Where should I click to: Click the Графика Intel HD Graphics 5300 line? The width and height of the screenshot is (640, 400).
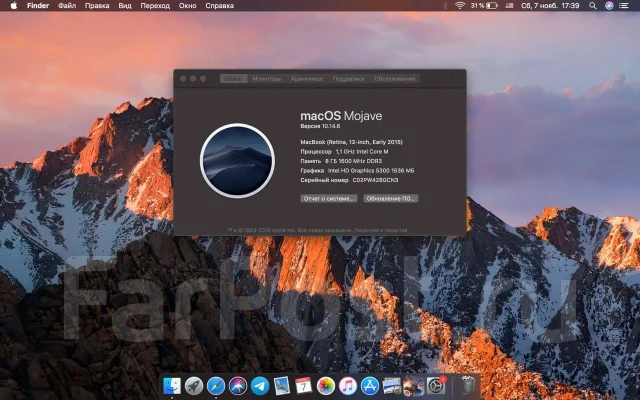[357, 171]
